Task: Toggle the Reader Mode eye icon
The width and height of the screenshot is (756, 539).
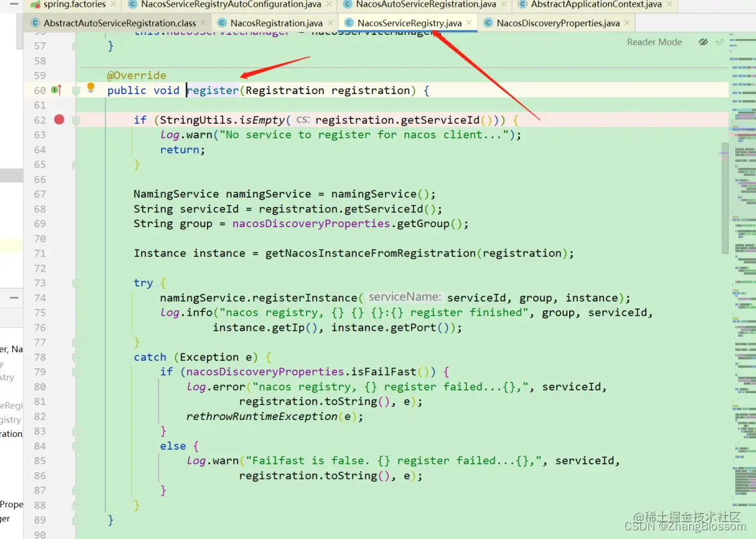Action: coord(704,42)
